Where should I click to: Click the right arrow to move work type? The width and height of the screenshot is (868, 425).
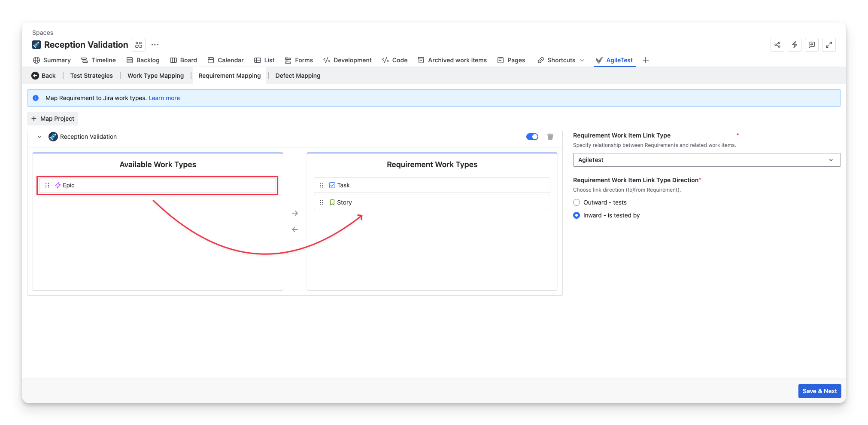295,213
